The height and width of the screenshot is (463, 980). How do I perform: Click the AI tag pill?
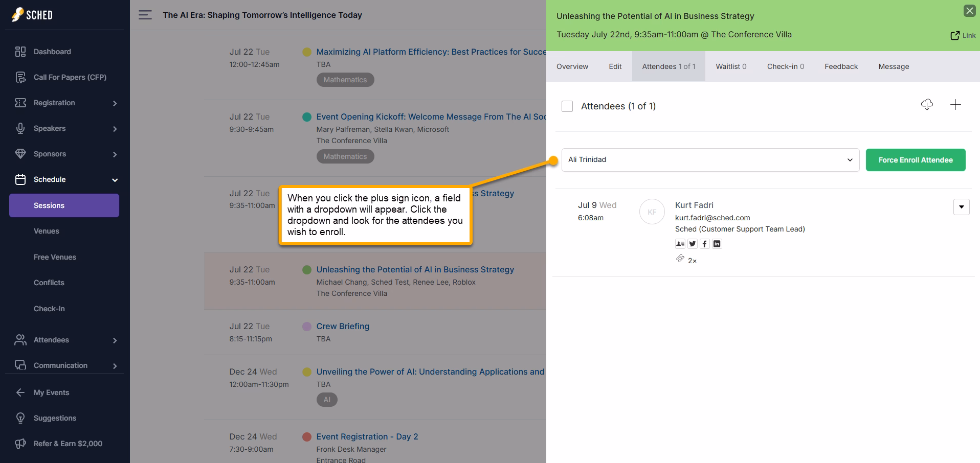[x=327, y=400]
